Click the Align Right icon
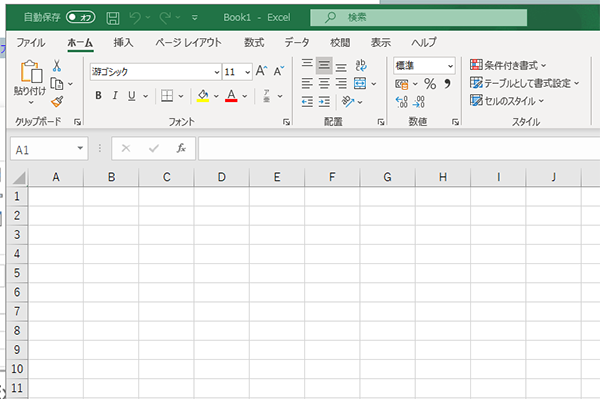Screen dimensions: 600x399 click(x=341, y=83)
